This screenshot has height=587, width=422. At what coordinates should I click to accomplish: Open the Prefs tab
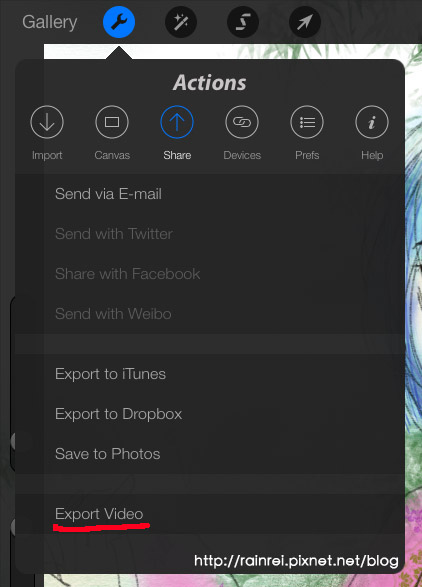coord(307,133)
